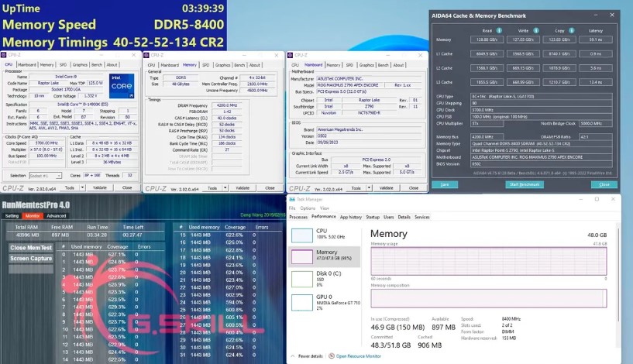Screen dimensions: 633x364
Task: Click Validate in CPU-Z Mainboard window
Action: click(x=387, y=188)
